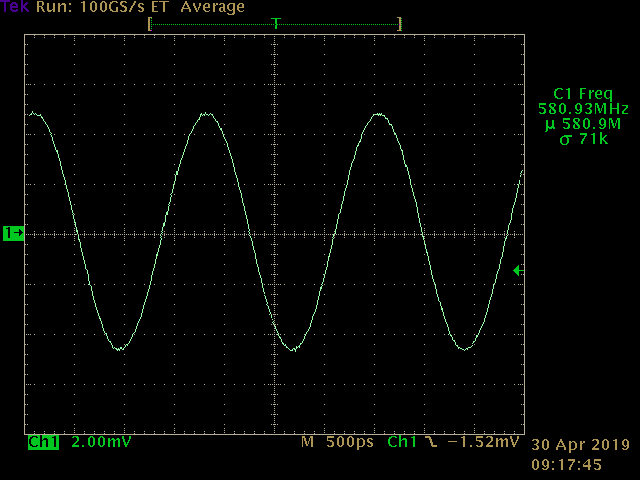Click the left bracket of record view bar

[x=150, y=23]
